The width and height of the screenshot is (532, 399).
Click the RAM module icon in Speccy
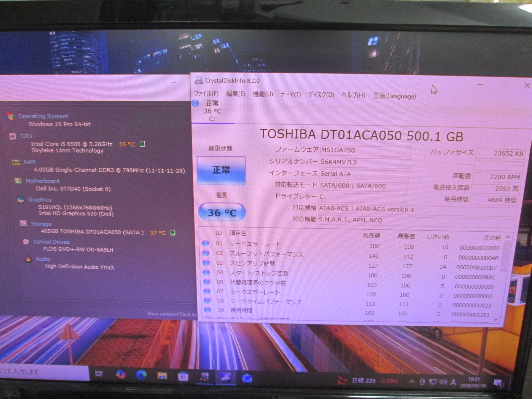click(x=16, y=162)
